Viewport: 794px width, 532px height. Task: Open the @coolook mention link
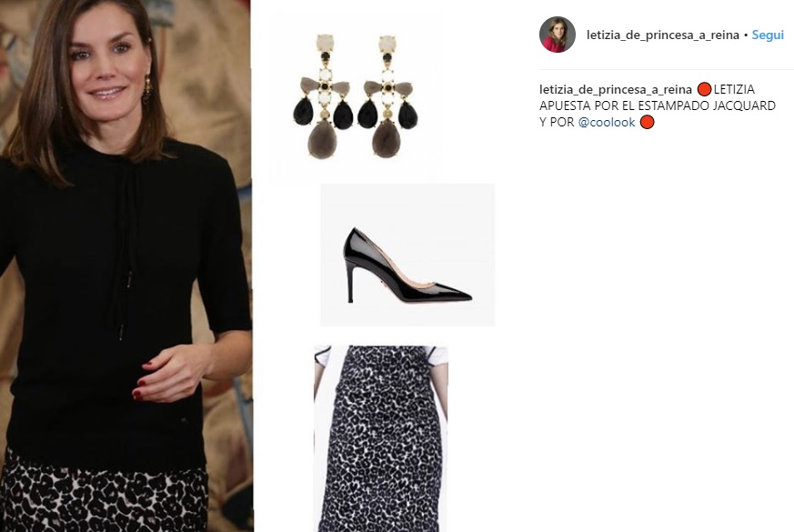tap(606, 122)
